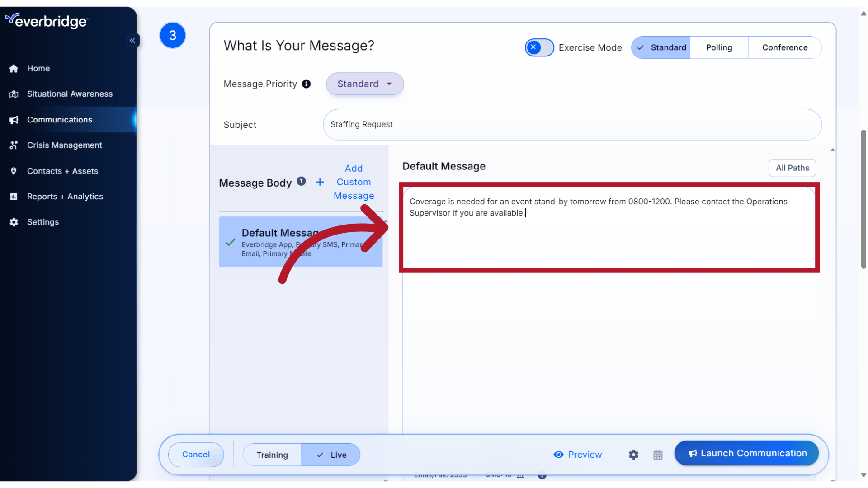Switch to the Conference tab
868x488 pixels.
tap(785, 47)
